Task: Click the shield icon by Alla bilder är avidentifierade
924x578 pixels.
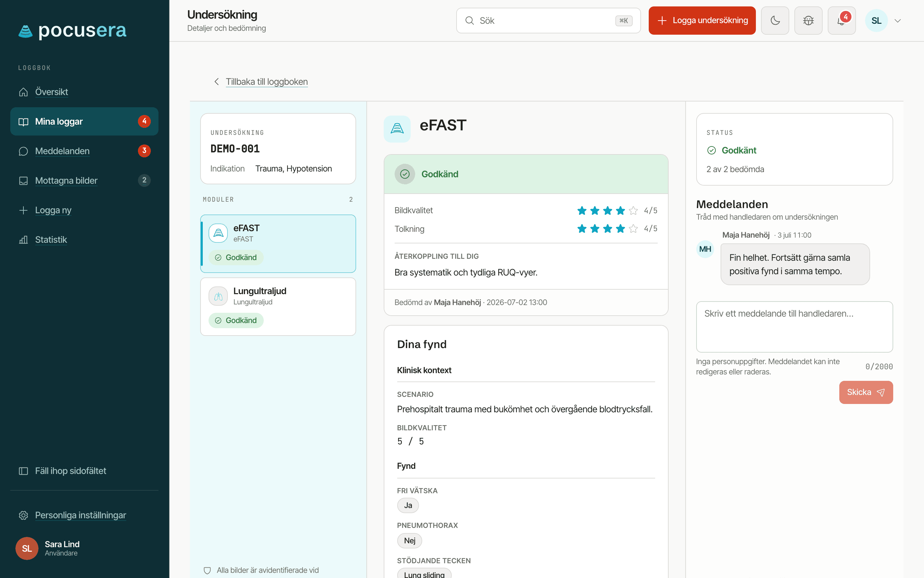Action: (x=207, y=570)
